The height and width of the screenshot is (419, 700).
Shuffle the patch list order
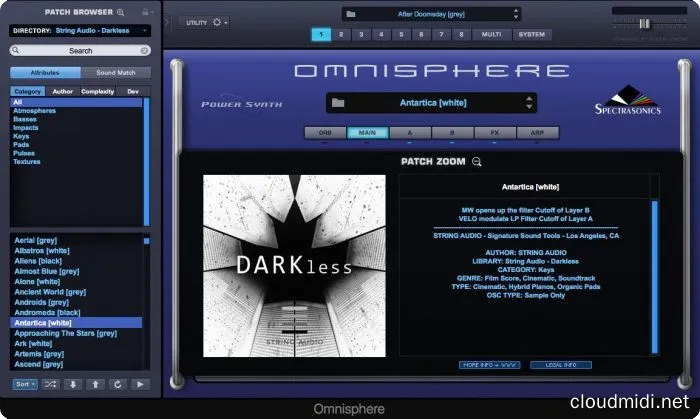click(x=51, y=383)
